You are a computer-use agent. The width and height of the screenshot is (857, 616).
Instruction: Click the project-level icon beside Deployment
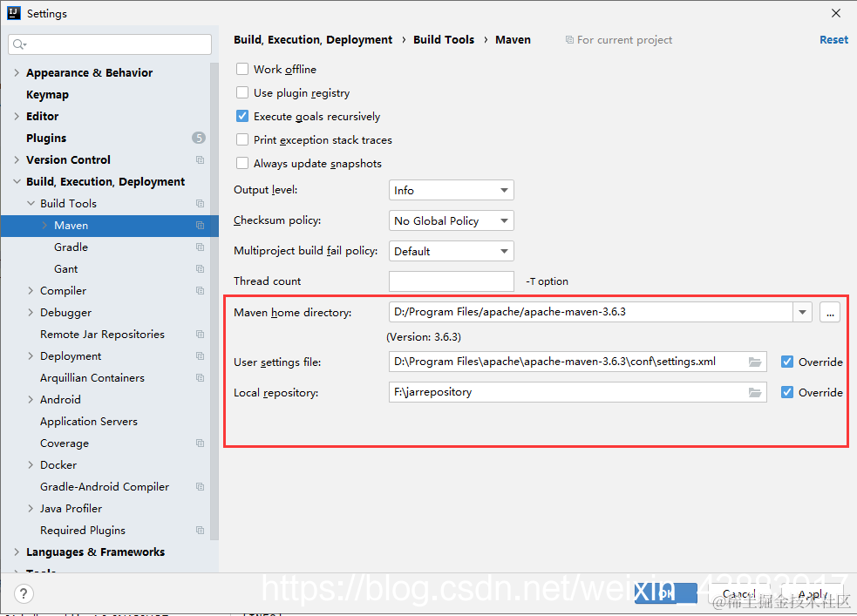click(x=200, y=356)
